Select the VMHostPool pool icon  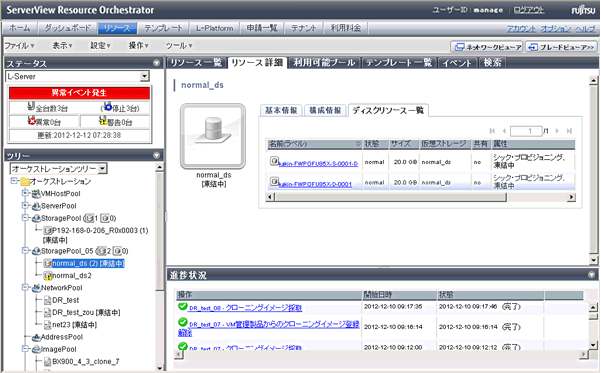tap(36, 194)
